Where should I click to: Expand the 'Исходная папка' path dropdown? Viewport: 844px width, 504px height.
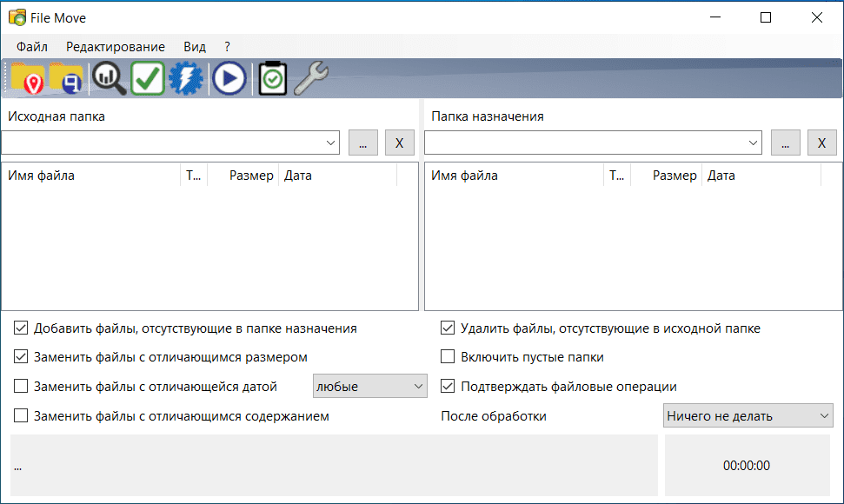pos(331,143)
